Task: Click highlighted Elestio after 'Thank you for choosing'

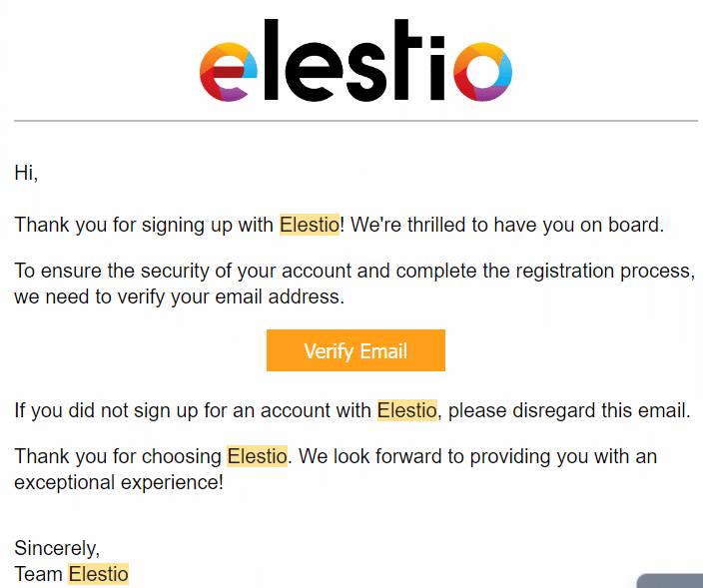Action: [x=257, y=456]
